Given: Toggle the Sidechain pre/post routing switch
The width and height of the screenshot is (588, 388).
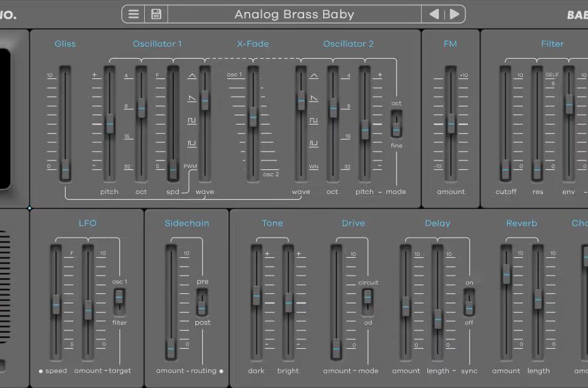Looking at the screenshot, I should coord(202,302).
